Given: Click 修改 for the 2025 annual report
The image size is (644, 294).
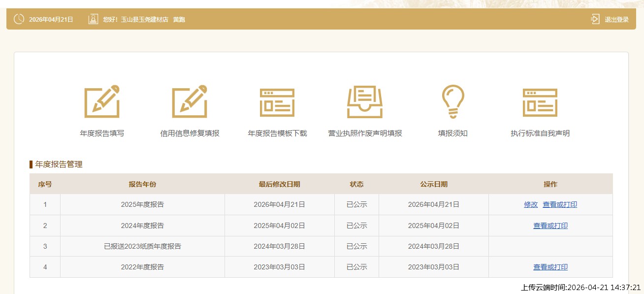Looking at the screenshot, I should tap(531, 204).
